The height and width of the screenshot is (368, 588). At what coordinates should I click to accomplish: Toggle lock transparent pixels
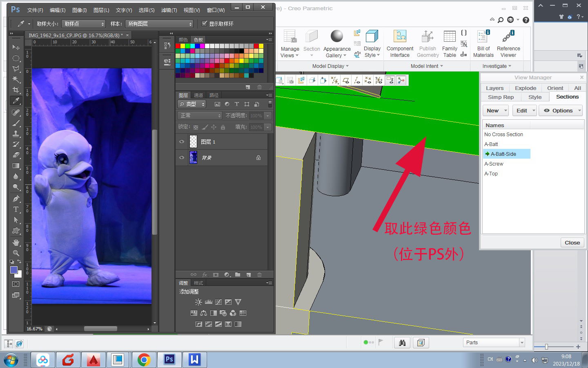[x=196, y=127]
